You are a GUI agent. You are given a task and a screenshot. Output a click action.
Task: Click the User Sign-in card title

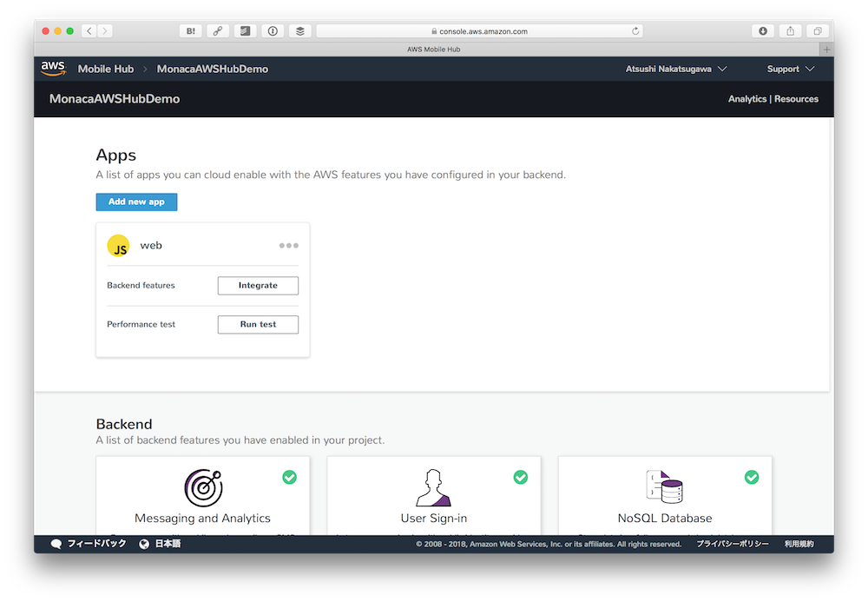click(x=434, y=518)
